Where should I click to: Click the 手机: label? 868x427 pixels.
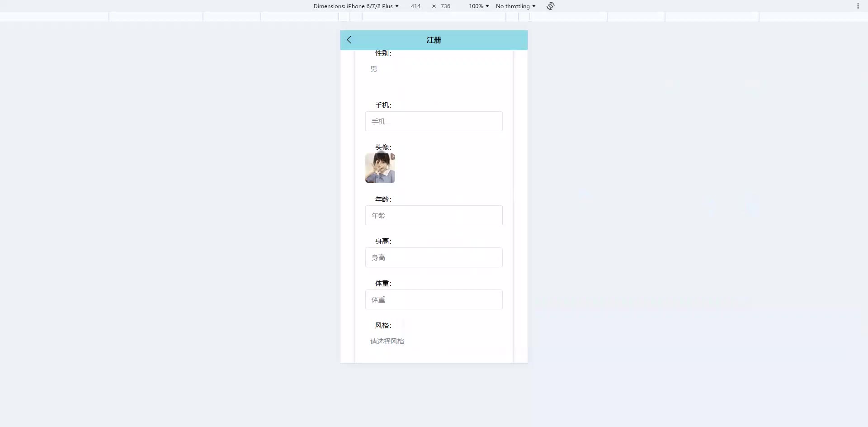pyautogui.click(x=383, y=105)
